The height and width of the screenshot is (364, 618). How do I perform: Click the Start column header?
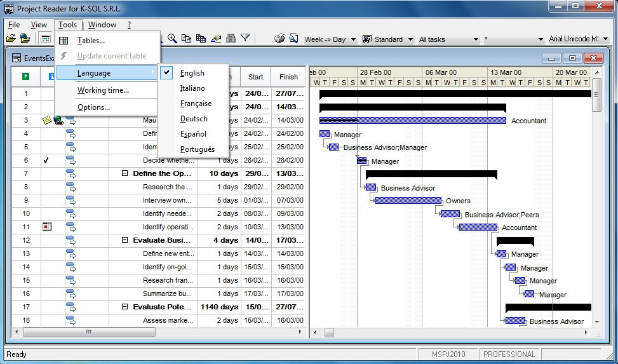point(255,77)
